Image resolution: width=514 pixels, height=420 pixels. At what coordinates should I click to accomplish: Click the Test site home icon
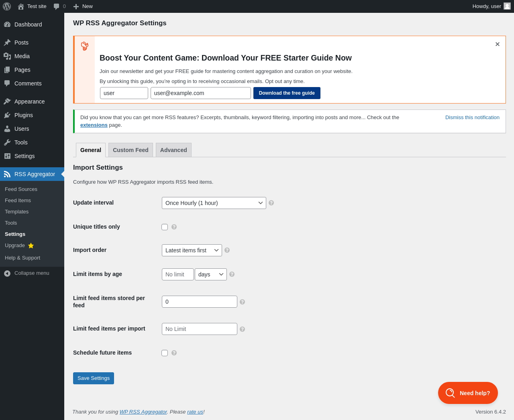[x=21, y=6]
